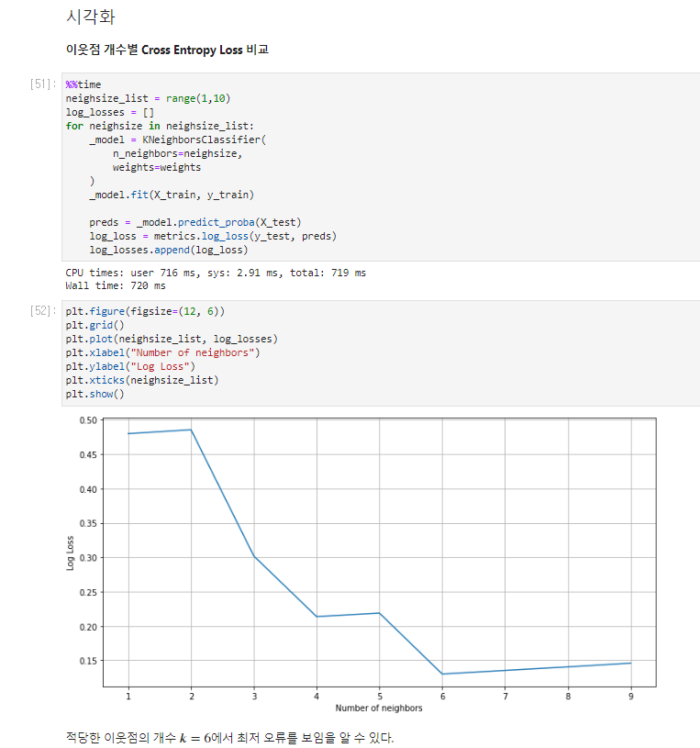Click the 시각화 heading
Viewport: 700px width, 748px height.
90,17
